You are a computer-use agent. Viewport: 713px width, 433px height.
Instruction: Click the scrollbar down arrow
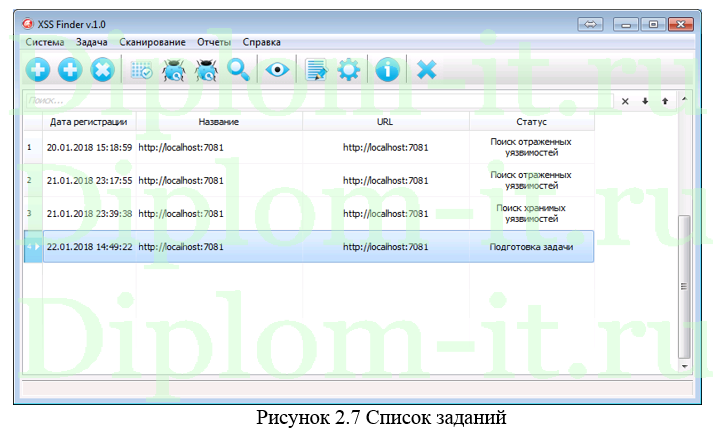coord(684,366)
